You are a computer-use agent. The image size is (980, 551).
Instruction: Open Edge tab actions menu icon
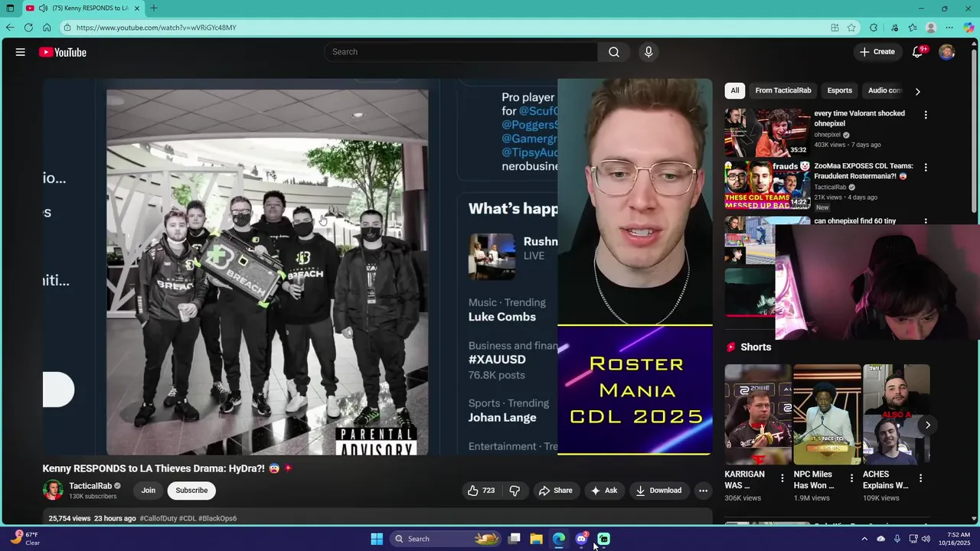click(10, 8)
